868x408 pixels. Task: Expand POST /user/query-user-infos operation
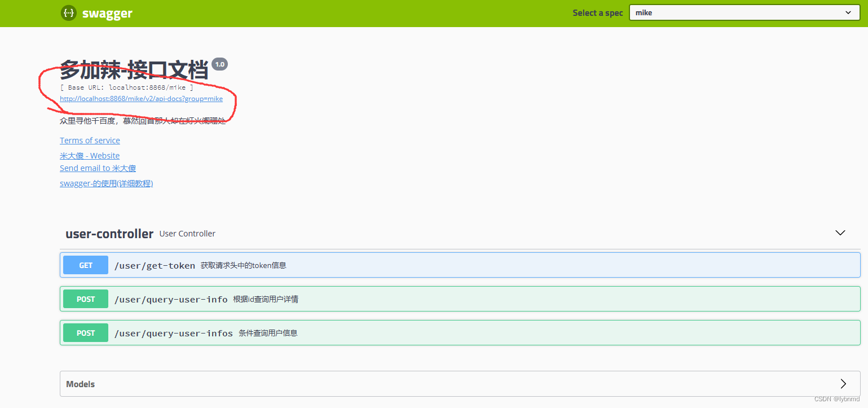coord(460,333)
